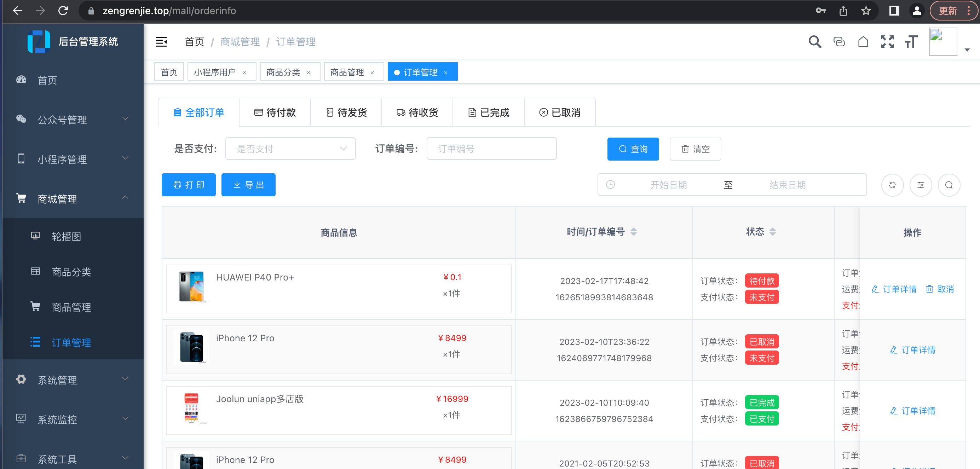Select the 待发货 order tab
The width and height of the screenshot is (980, 469).
(x=346, y=112)
